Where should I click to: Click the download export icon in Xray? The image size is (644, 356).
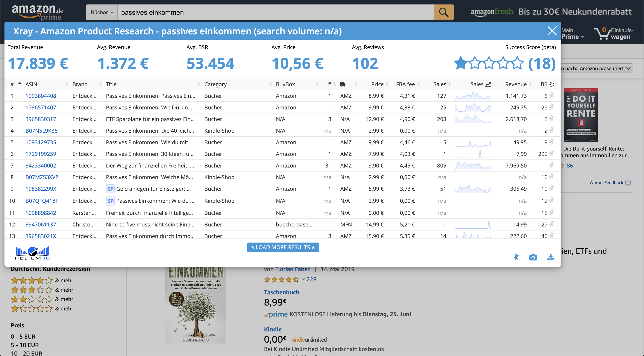click(x=551, y=257)
